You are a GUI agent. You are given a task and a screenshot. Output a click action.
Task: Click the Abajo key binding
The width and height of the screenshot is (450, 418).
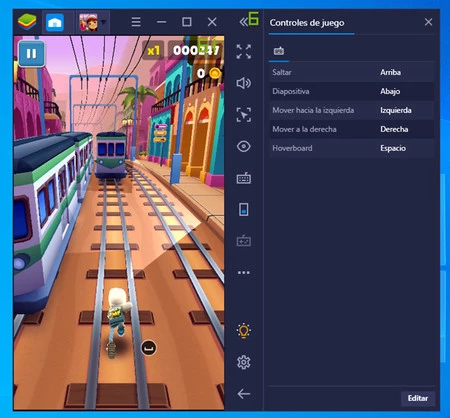pyautogui.click(x=390, y=91)
